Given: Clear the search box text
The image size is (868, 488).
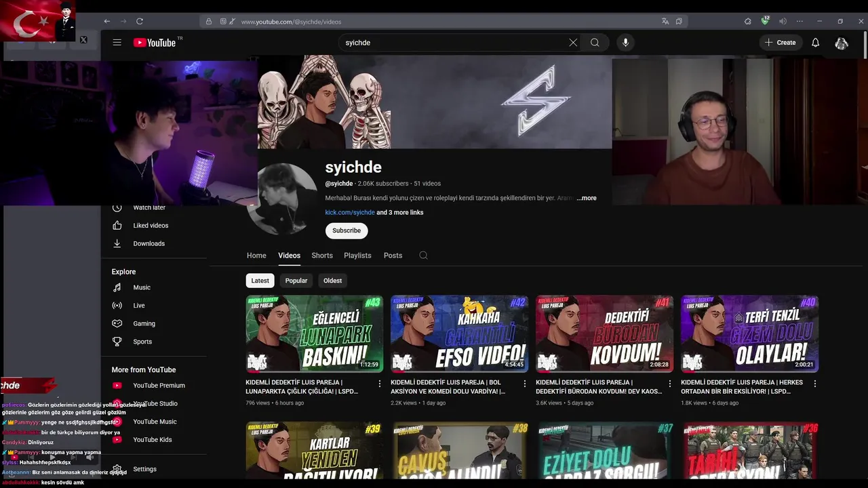Looking at the screenshot, I should coord(573,42).
